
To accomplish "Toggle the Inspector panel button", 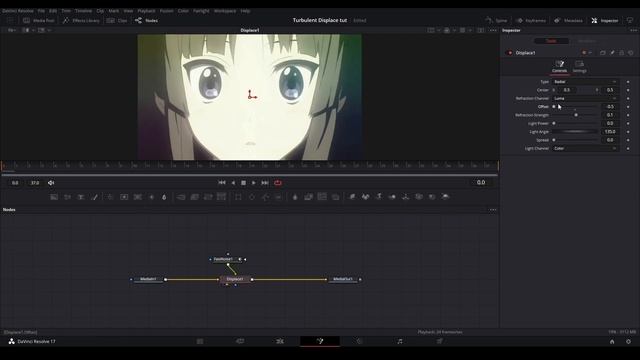I will pos(605,20).
